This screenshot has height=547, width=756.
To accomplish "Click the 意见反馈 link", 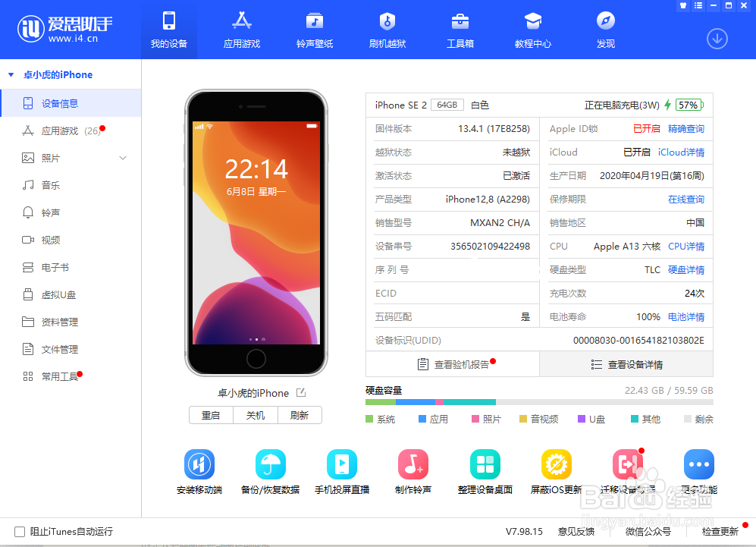I will [x=576, y=532].
